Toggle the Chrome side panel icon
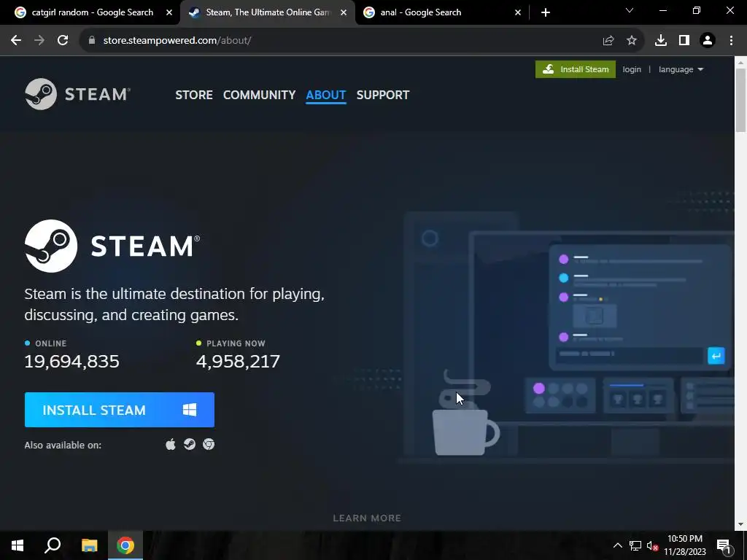This screenshot has height=560, width=747. coord(684,41)
